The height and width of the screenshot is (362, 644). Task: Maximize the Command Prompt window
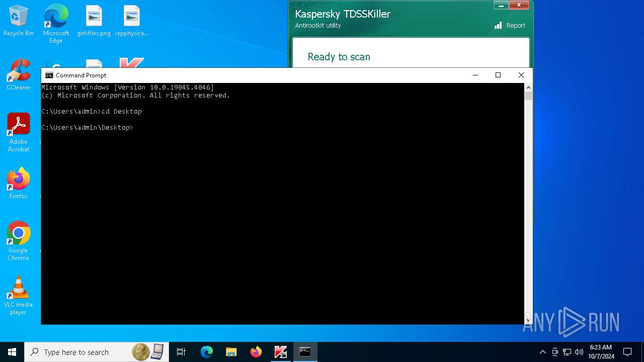[498, 75]
